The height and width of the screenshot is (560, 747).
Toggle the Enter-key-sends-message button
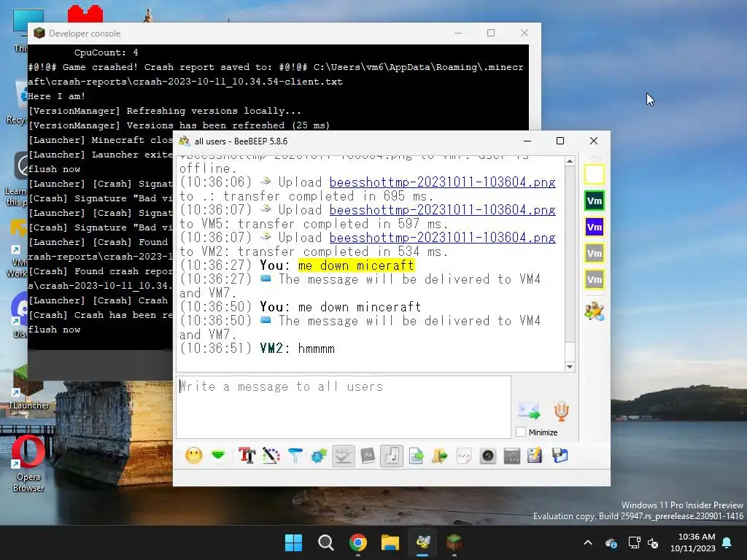coord(392,456)
